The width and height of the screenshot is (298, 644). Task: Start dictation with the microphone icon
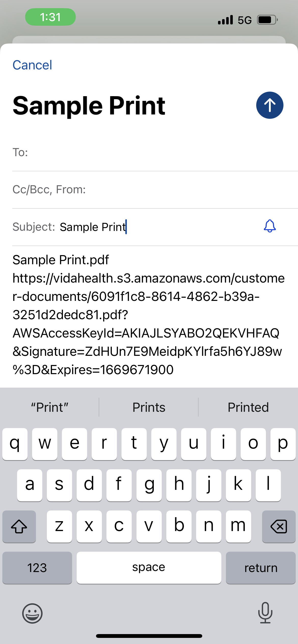(265, 613)
